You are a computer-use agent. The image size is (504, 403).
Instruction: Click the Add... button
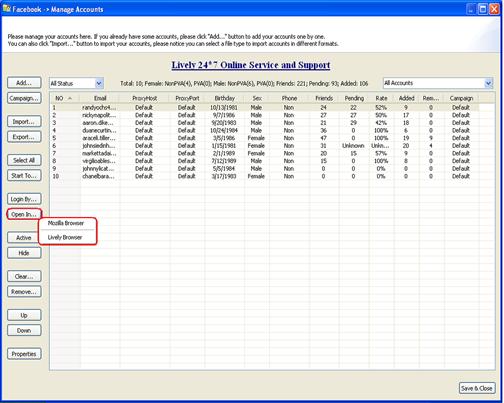[24, 83]
